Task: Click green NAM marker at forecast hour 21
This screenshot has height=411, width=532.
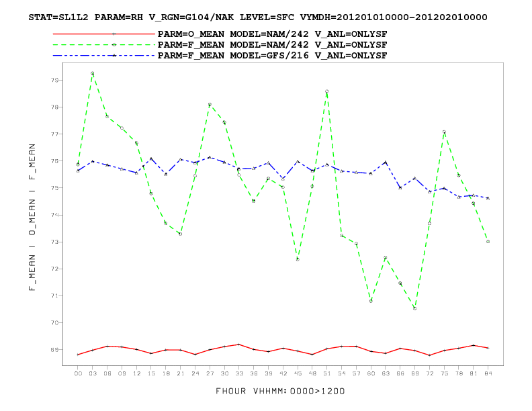Action: point(180,234)
